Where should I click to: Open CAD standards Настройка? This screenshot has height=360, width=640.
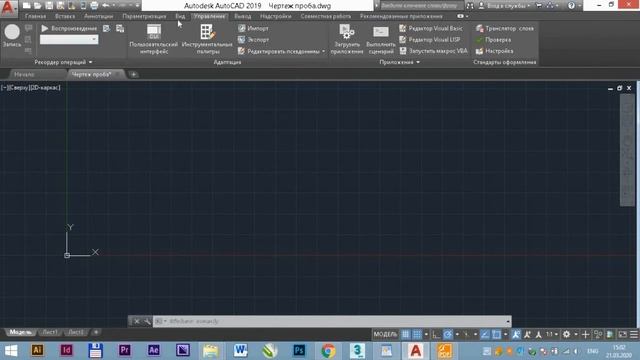pos(495,51)
